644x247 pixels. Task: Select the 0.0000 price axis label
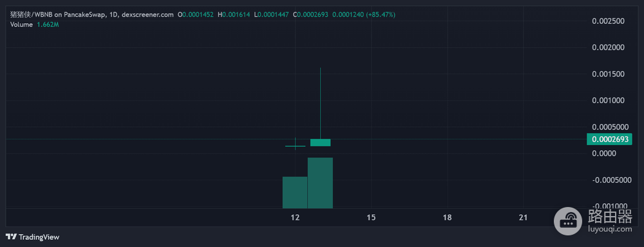(605, 153)
